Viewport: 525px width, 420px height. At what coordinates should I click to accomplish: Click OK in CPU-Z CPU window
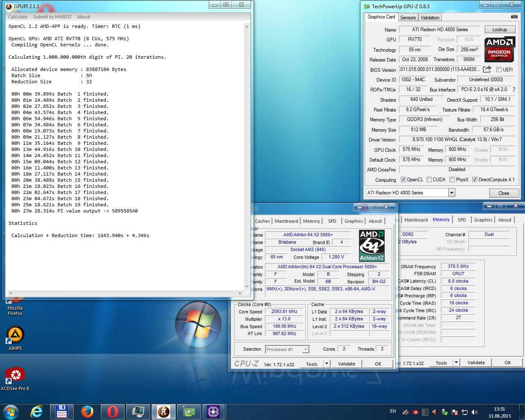(378, 364)
